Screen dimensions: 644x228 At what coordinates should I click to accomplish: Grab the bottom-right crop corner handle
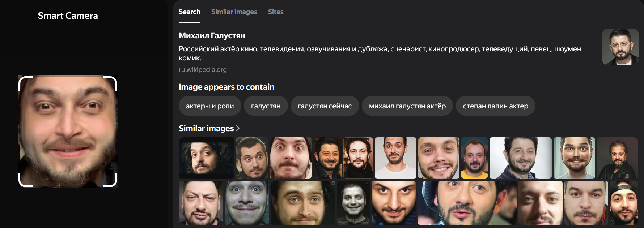click(110, 180)
